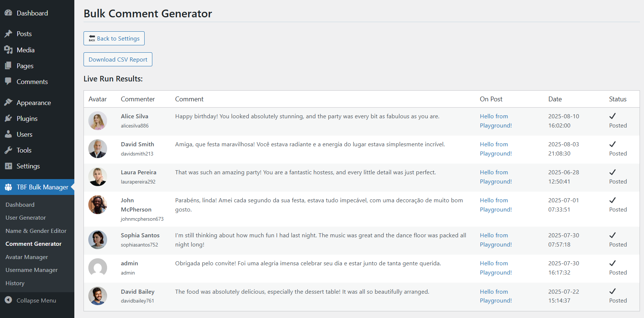This screenshot has height=318, width=644.
Task: Click the Media icon in sidebar
Action: coord(8,50)
